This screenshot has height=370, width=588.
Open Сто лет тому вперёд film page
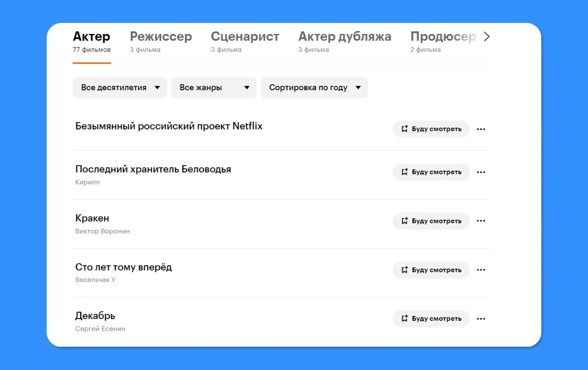tap(123, 267)
